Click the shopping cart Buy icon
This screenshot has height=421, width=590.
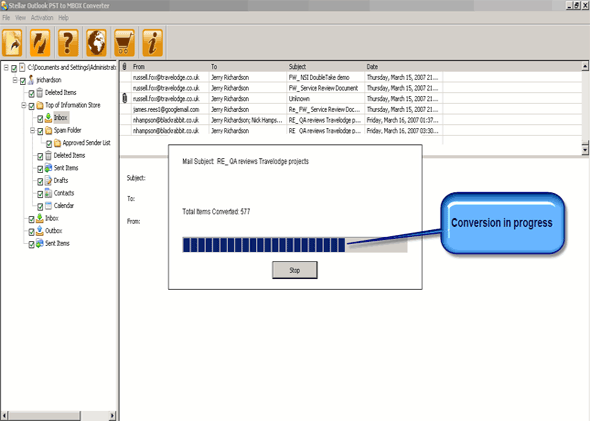[x=125, y=43]
